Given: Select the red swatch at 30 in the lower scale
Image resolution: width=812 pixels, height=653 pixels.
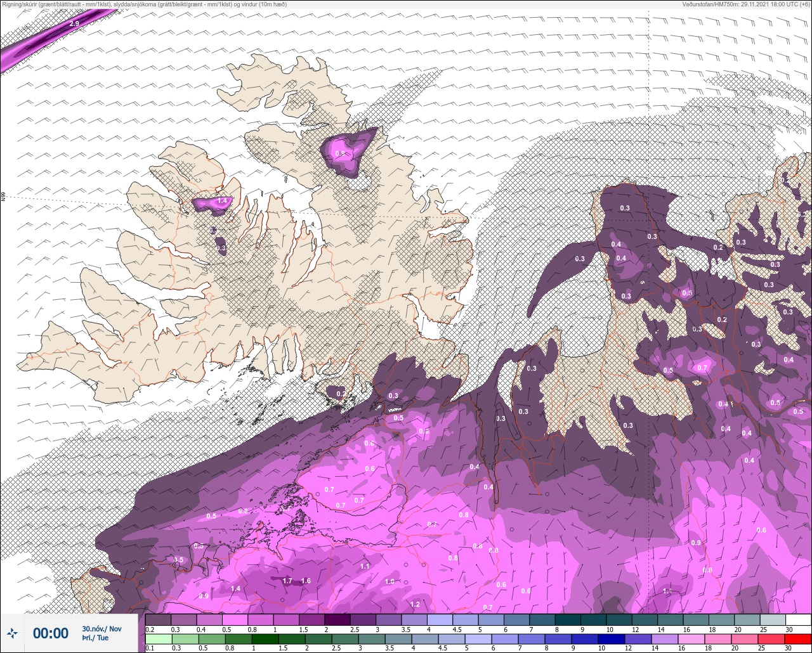Looking at the screenshot, I should 798,638.
